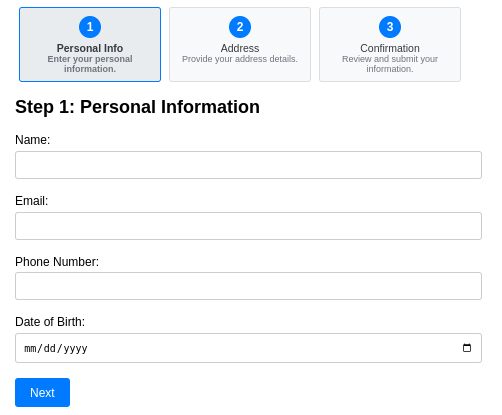Click the Phone Number: label
The height and width of the screenshot is (415, 502).
57,262
